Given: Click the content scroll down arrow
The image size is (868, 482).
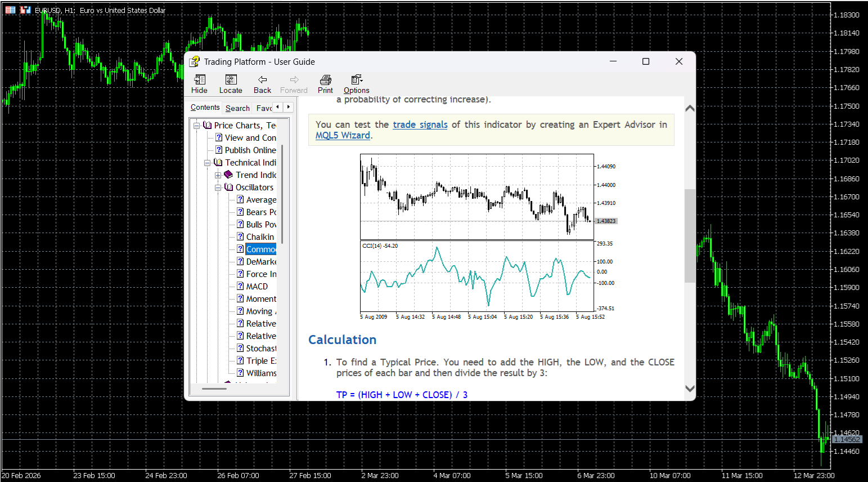Looking at the screenshot, I should 690,389.
